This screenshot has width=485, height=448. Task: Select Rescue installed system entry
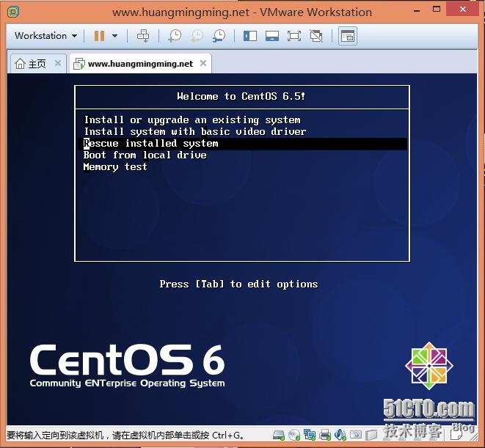click(x=242, y=144)
